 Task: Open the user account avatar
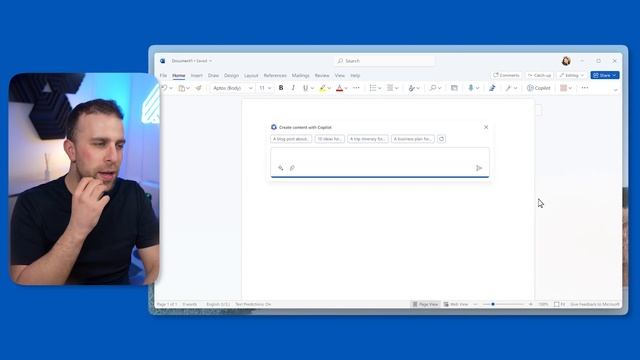(x=566, y=61)
